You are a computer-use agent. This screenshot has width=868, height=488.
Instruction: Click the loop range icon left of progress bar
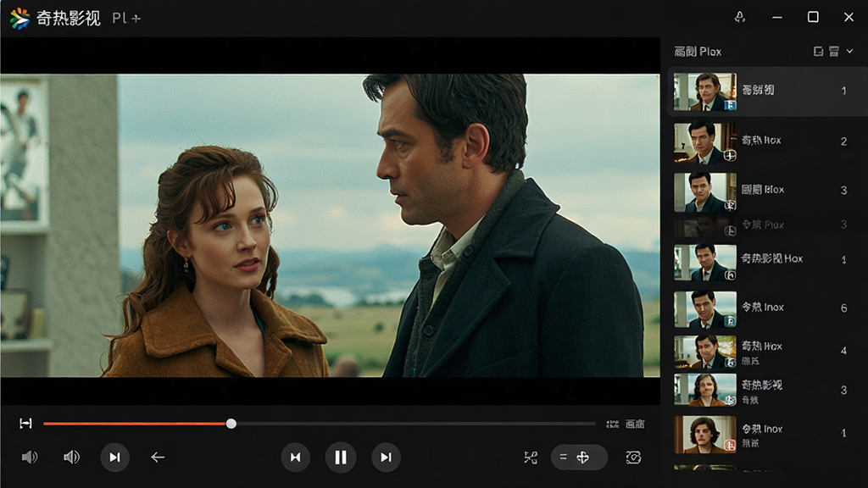click(x=25, y=424)
